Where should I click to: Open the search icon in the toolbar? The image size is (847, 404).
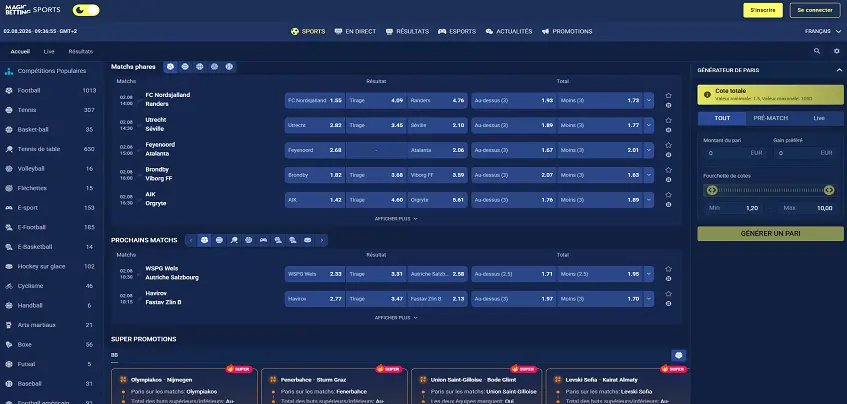[817, 51]
